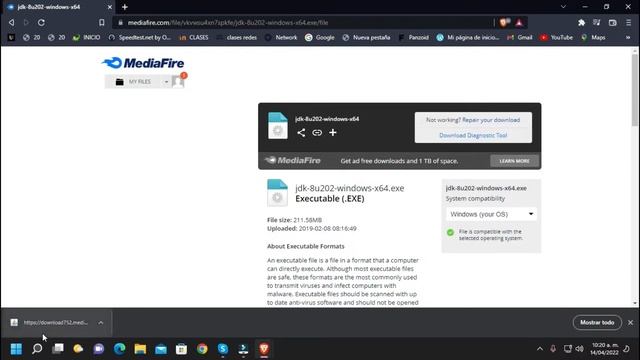Viewport: 640px width, 360px height.
Task: Click the bookmark icon beside the address bar
Action: point(102,22)
